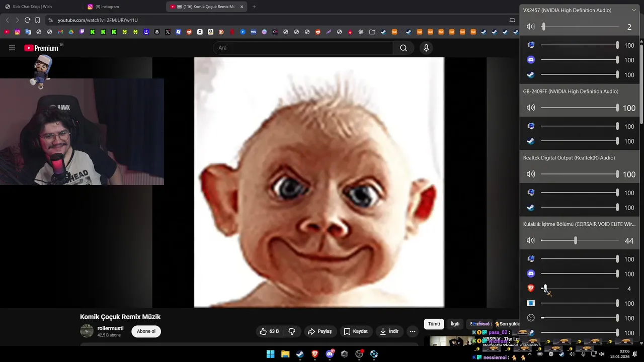Click System Sounds icon under Realtek device

point(531,193)
